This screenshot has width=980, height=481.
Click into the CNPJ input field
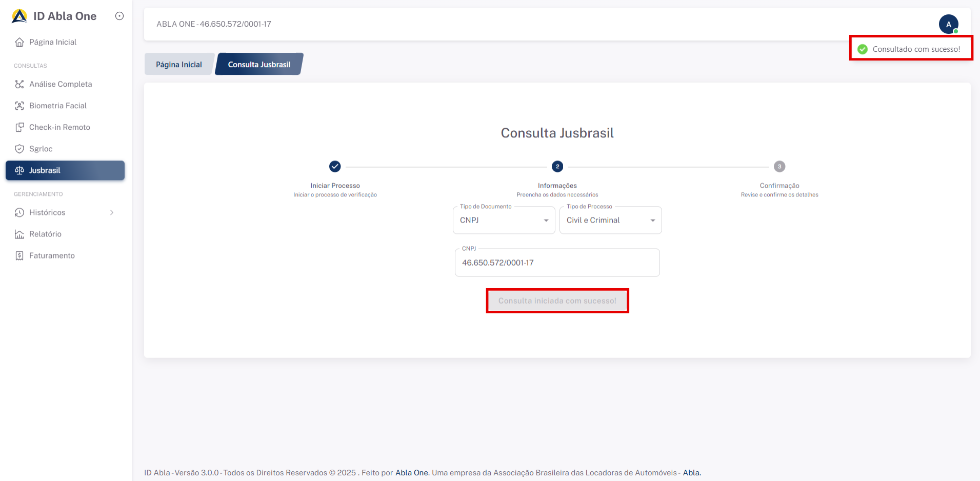click(557, 263)
